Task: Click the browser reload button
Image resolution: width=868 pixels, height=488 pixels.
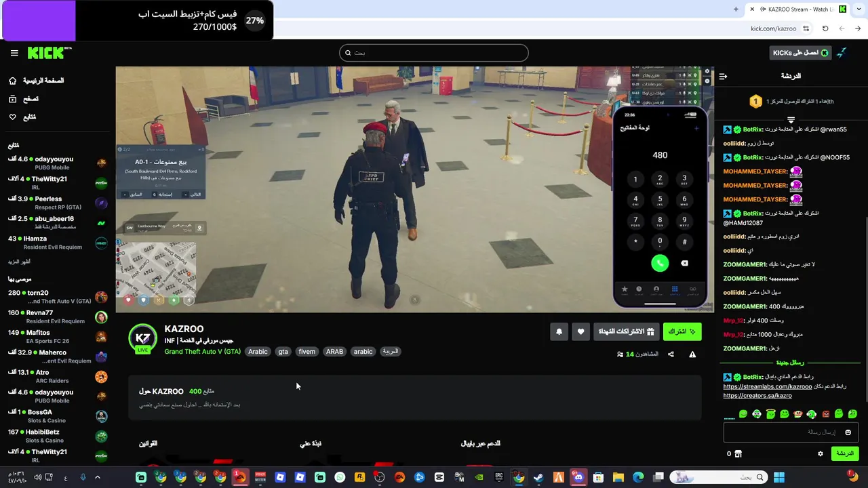Action: pyautogui.click(x=825, y=28)
